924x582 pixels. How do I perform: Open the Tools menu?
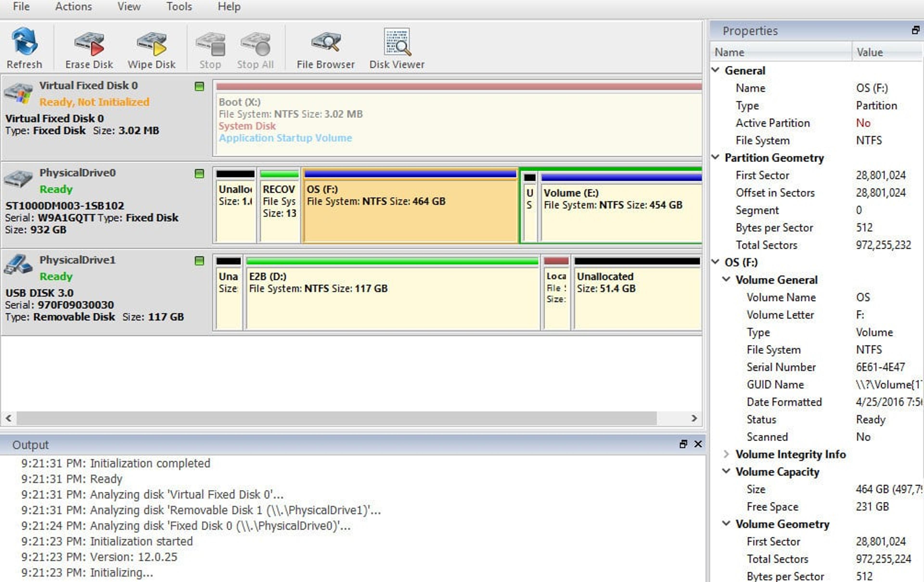point(179,6)
